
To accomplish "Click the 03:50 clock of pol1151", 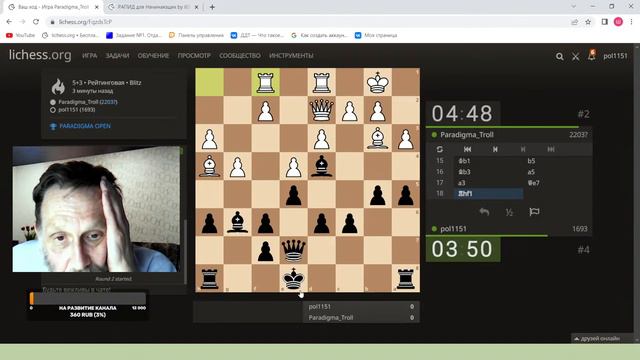I will coord(462,249).
